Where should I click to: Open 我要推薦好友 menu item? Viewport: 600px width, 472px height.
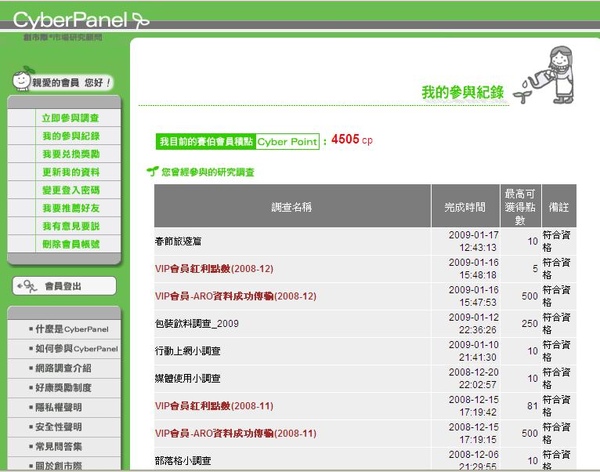(71, 208)
